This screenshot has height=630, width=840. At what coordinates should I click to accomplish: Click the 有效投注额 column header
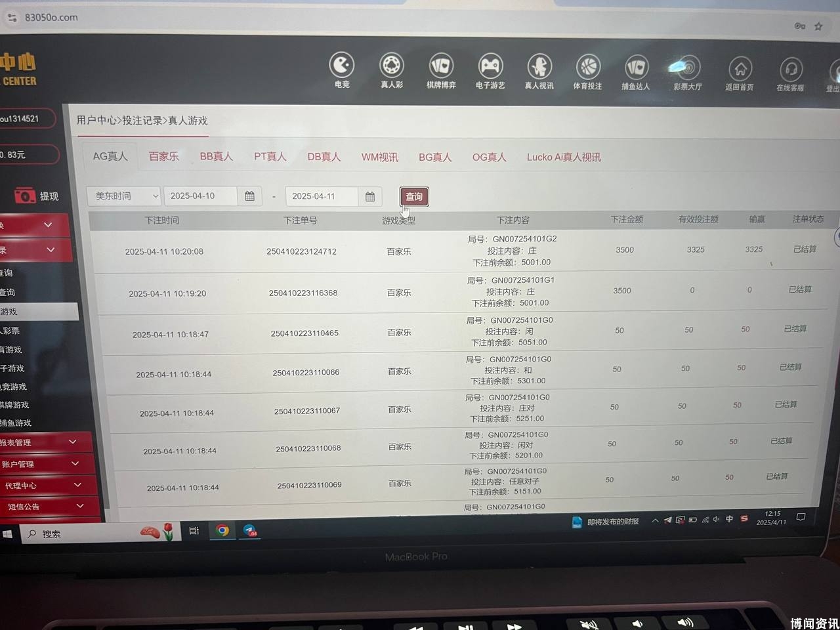698,219
